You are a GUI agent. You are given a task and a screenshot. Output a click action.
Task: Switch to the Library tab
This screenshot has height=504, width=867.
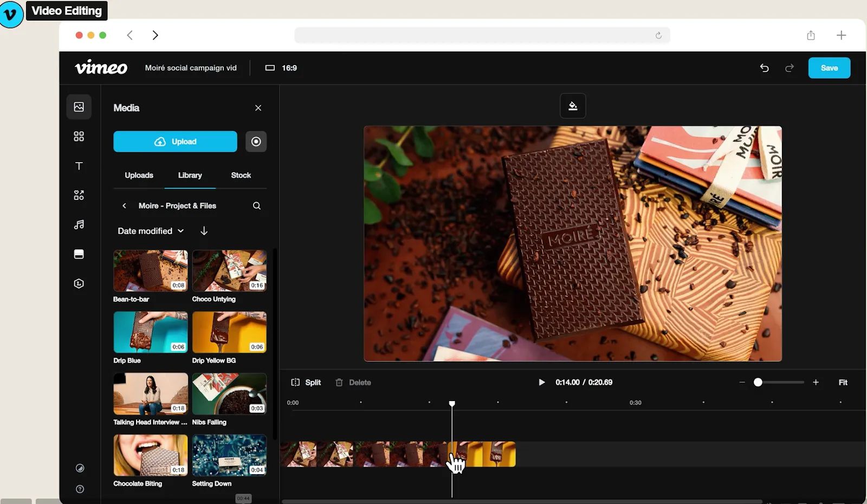point(190,175)
